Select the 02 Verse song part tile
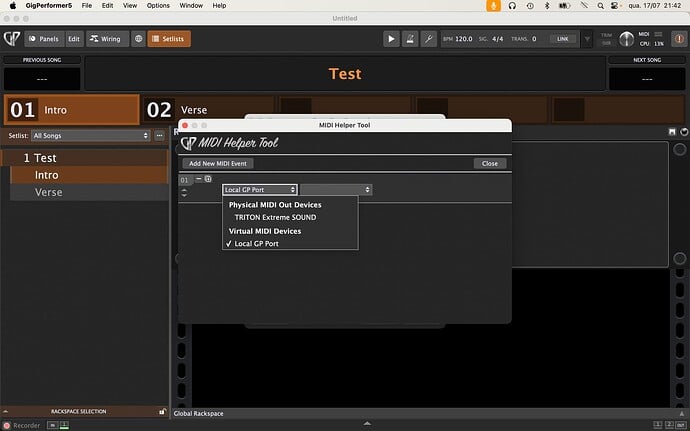 (205, 110)
